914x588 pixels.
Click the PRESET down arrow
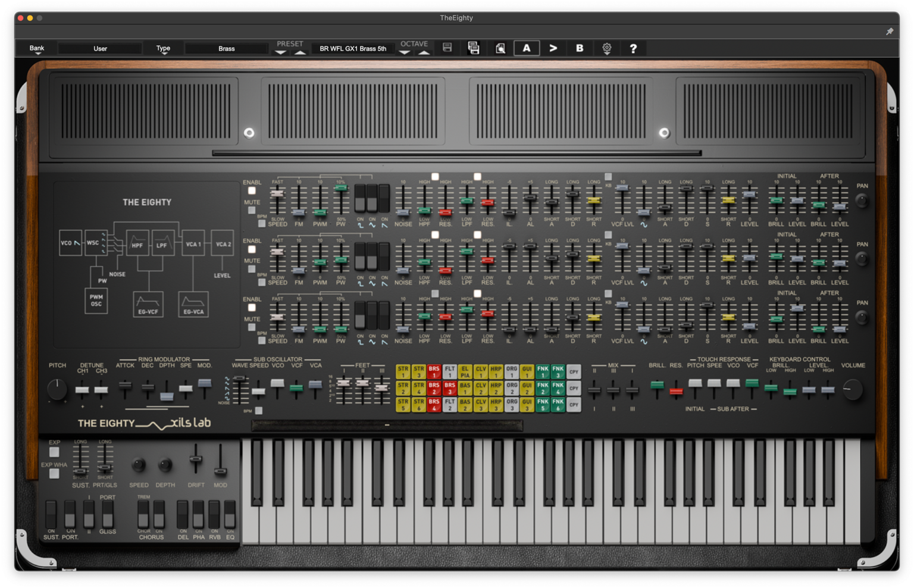point(280,52)
